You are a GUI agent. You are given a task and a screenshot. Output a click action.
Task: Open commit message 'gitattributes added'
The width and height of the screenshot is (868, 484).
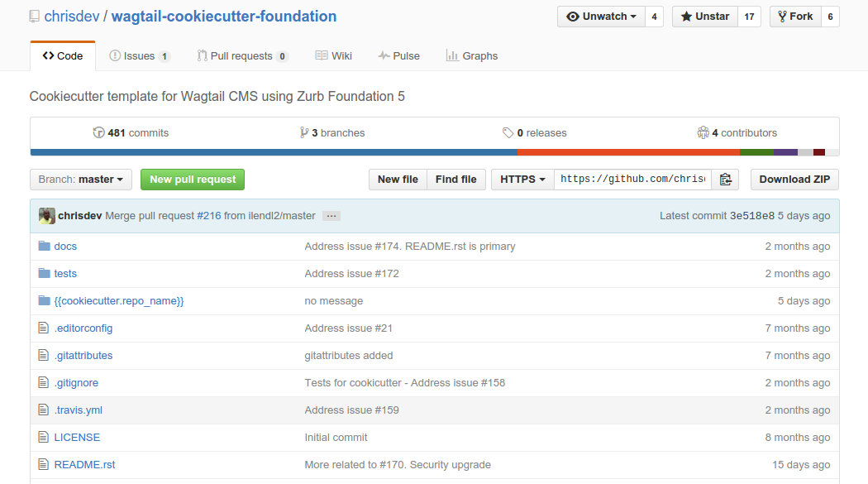[349, 356]
